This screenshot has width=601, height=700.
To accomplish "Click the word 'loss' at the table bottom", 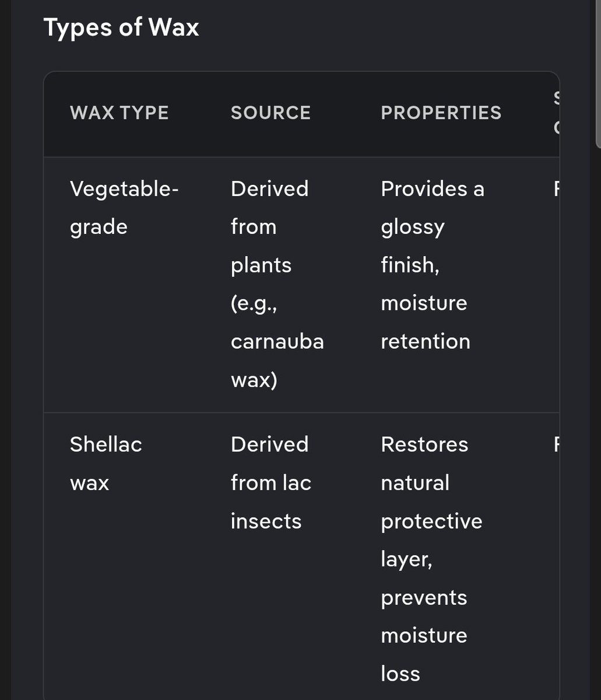I will point(400,674).
